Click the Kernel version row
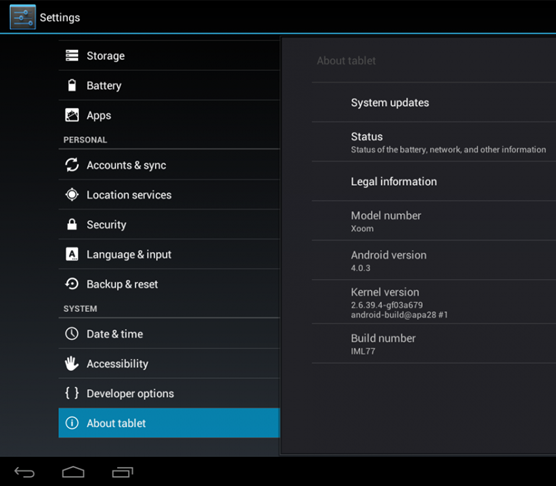556x486 pixels. coord(434,302)
